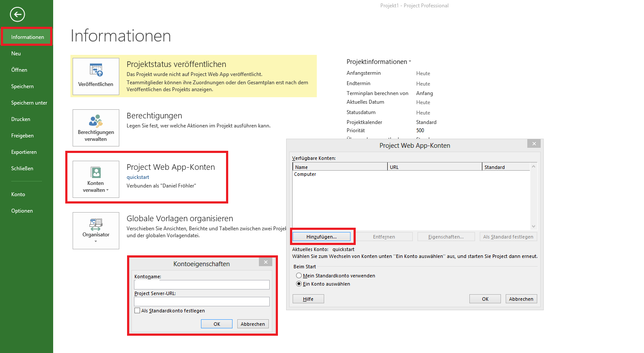The width and height of the screenshot is (644, 353).
Task: Click Abbrechen in Kontoeigenschaften dialog
Action: pos(253,324)
